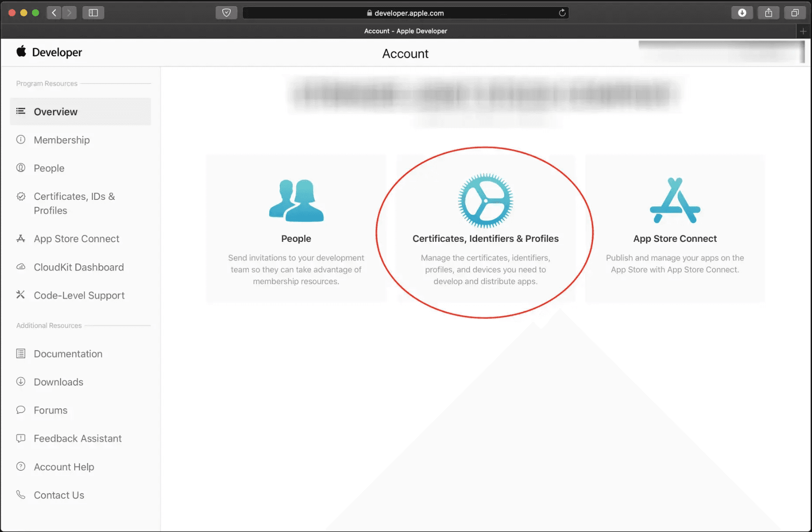The height and width of the screenshot is (532, 812).
Task: Click the App Store Connect card title
Action: (675, 238)
